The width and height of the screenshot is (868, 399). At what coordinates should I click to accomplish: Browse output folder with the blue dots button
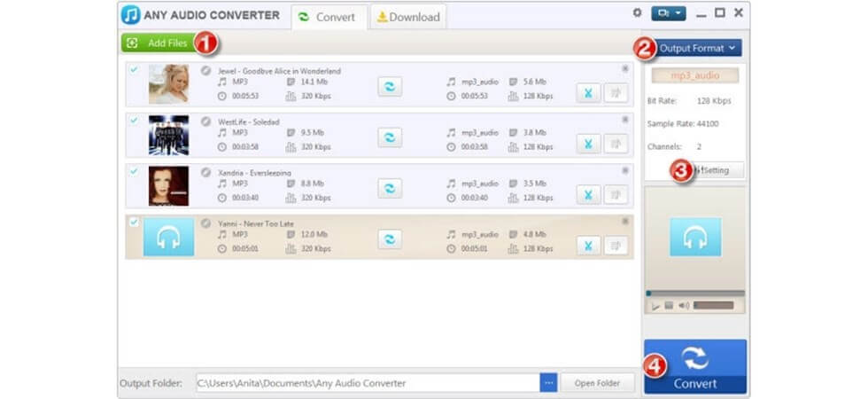[x=548, y=383]
